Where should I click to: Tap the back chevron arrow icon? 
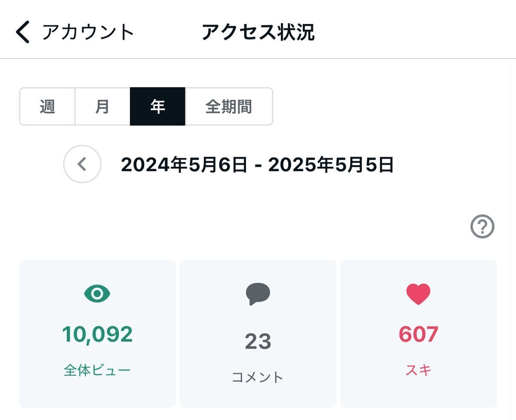[x=23, y=33]
